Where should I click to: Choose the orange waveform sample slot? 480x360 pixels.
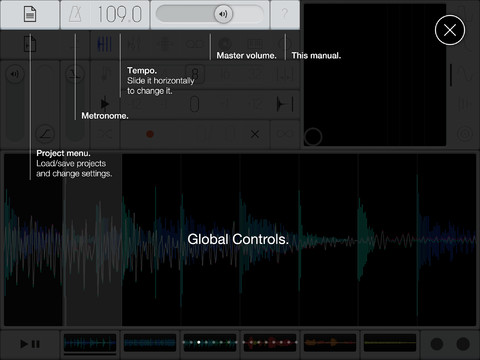click(x=330, y=343)
